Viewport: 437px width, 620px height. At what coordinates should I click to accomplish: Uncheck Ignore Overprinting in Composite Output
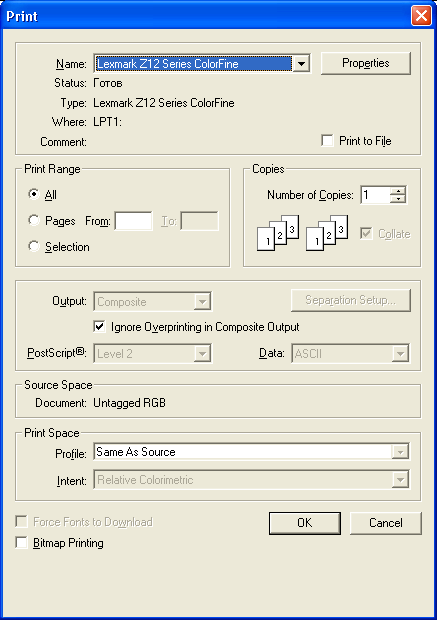tap(99, 327)
